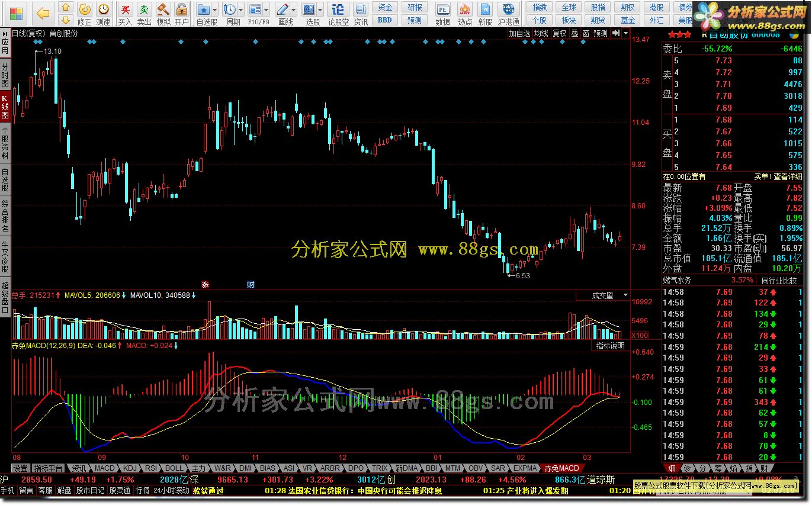Click the skip-to-end arrow icon in chart header
Image resolution: width=812 pixels, height=505 pixels.
coord(616,34)
